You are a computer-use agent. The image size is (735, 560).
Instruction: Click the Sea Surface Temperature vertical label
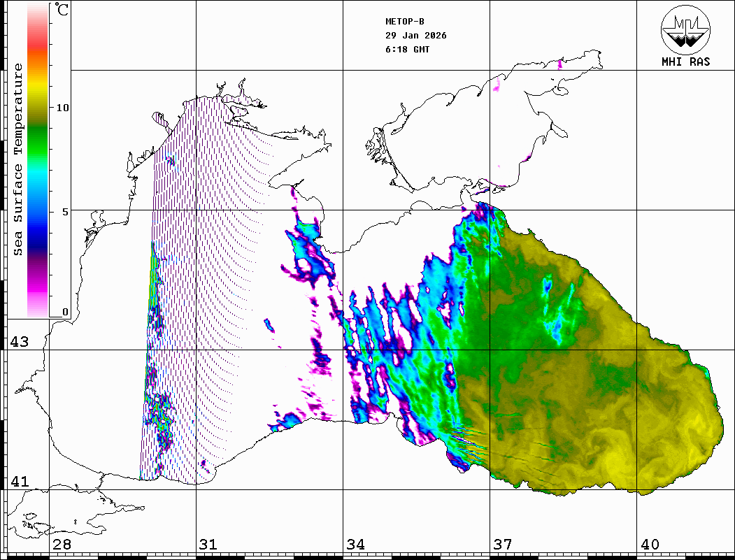(x=18, y=159)
